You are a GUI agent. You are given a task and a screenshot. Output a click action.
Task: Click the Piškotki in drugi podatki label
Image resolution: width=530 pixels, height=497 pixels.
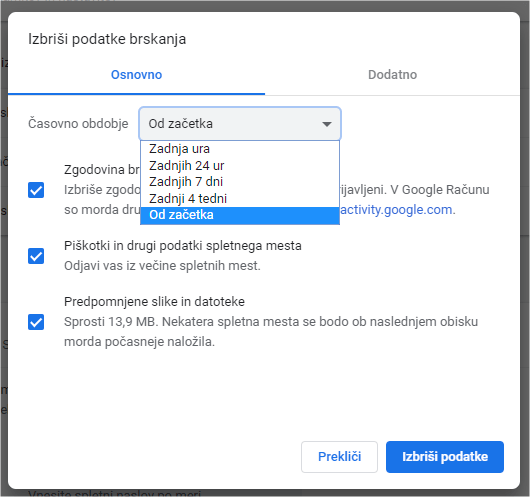pos(183,246)
